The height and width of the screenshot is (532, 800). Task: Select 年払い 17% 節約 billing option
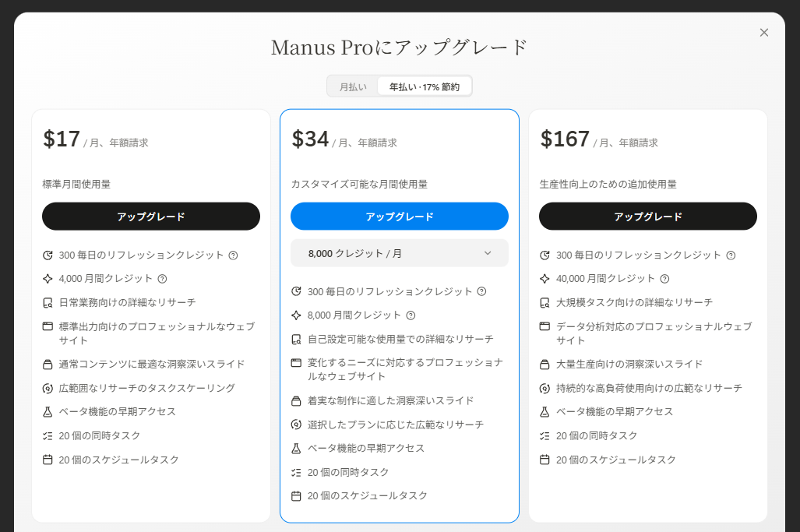(x=425, y=87)
